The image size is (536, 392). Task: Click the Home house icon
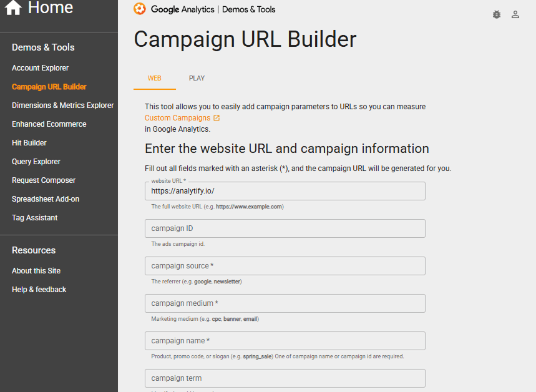click(13, 7)
